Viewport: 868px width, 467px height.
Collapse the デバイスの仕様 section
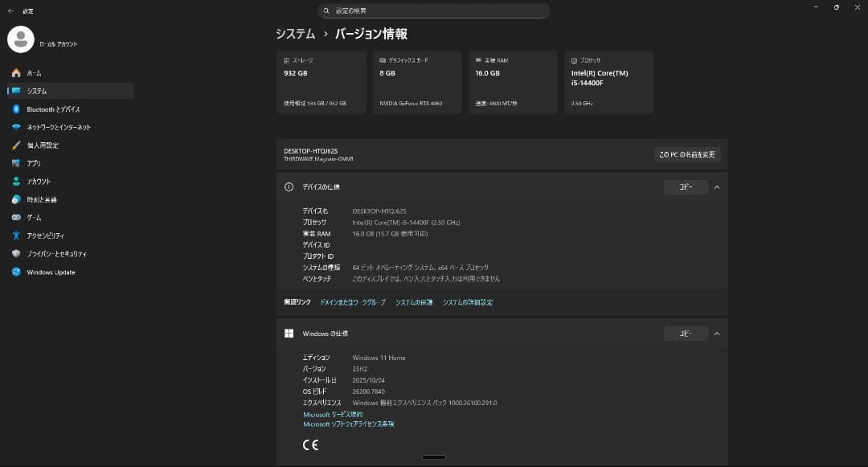(x=717, y=187)
